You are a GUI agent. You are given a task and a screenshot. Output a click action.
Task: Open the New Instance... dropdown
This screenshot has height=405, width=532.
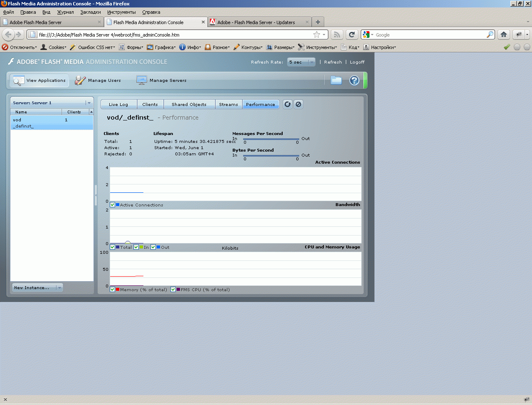click(x=37, y=287)
